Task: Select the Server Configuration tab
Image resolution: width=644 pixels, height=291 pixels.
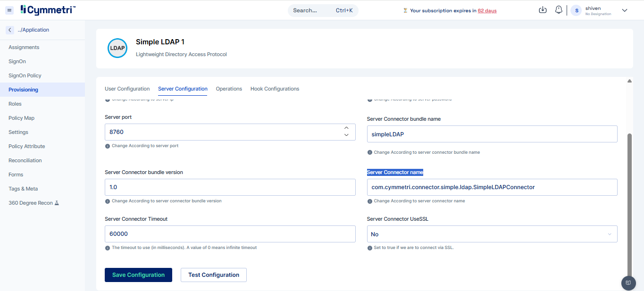Action: point(183,89)
